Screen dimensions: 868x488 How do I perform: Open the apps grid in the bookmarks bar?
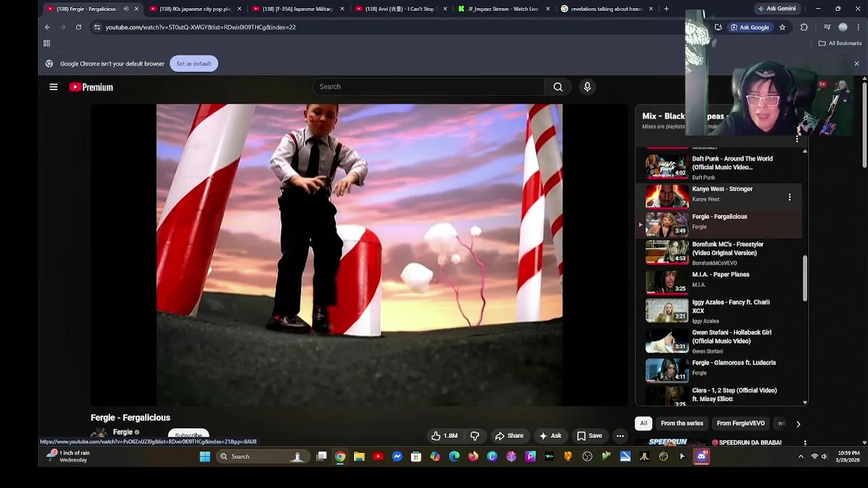pos(47,43)
